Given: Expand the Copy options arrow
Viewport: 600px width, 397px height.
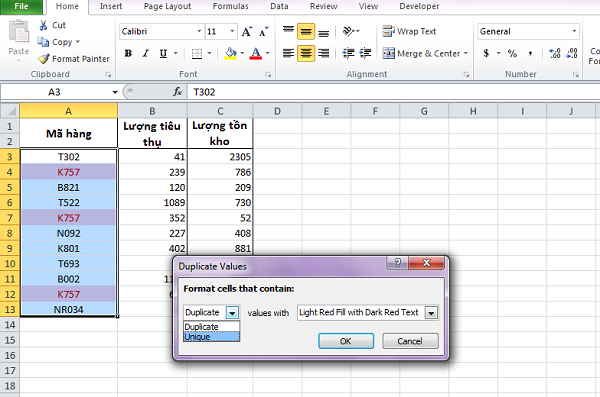Looking at the screenshot, I should click(78, 42).
